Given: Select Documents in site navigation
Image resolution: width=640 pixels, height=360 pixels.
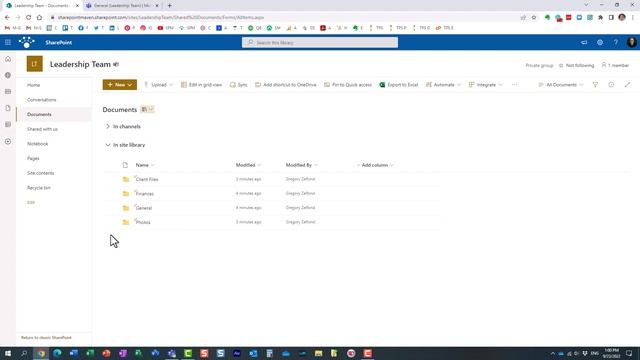Looking at the screenshot, I should pos(39,114).
